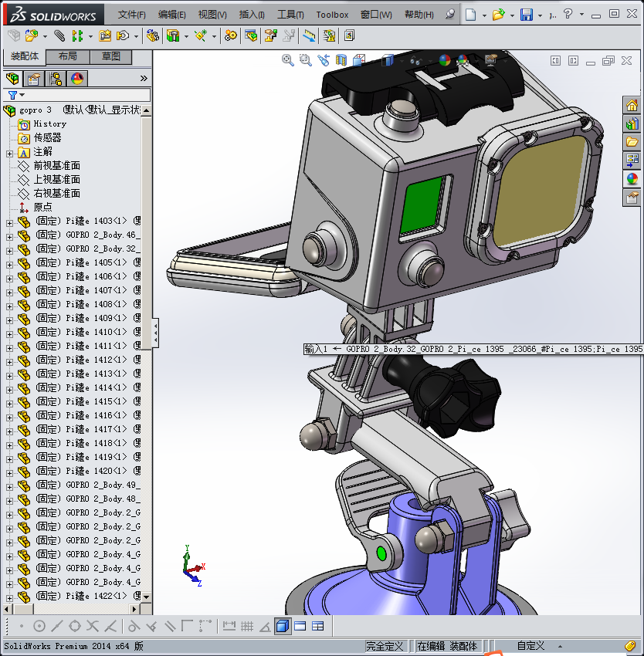Open the ConfigurationManager tab icon

click(56, 79)
